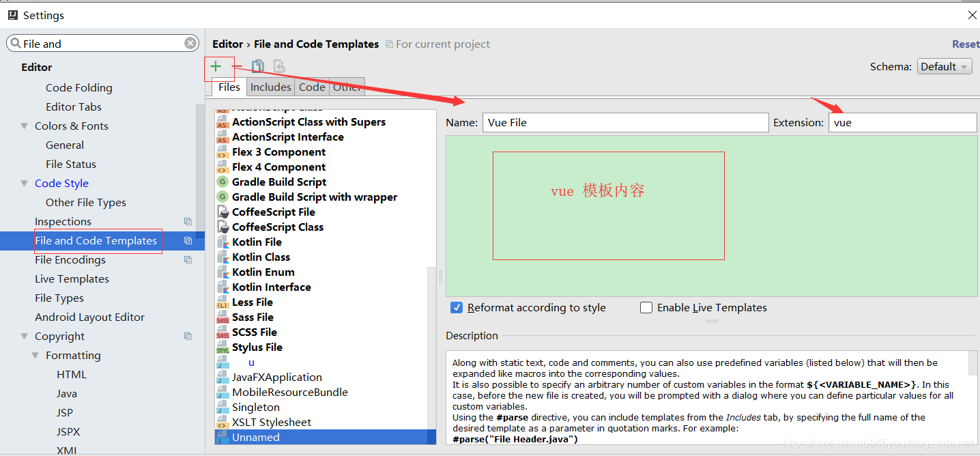Click the project-level icon next to Inspections
980x456 pixels.
click(x=188, y=221)
